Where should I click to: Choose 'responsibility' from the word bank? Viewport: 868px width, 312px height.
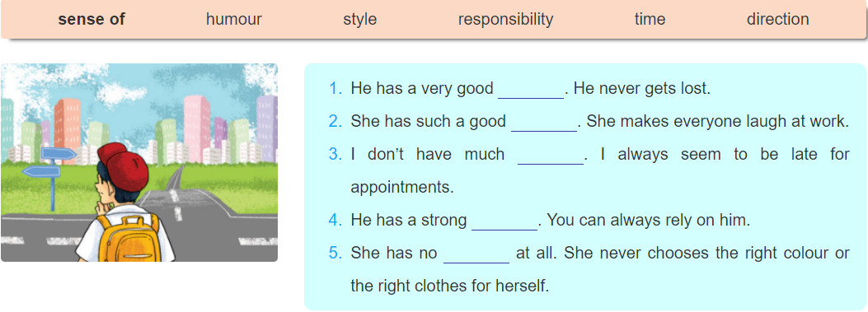pyautogui.click(x=505, y=20)
